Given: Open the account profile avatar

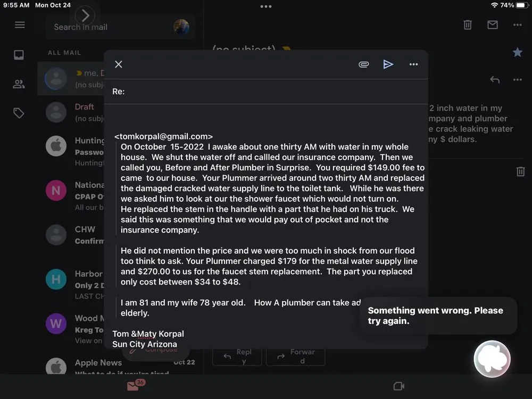Looking at the screenshot, I should 181,27.
